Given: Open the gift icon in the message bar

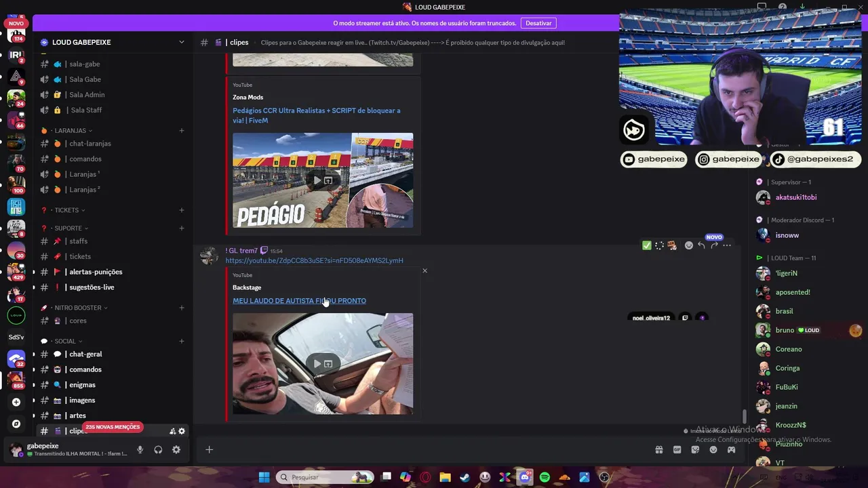Looking at the screenshot, I should tap(658, 449).
